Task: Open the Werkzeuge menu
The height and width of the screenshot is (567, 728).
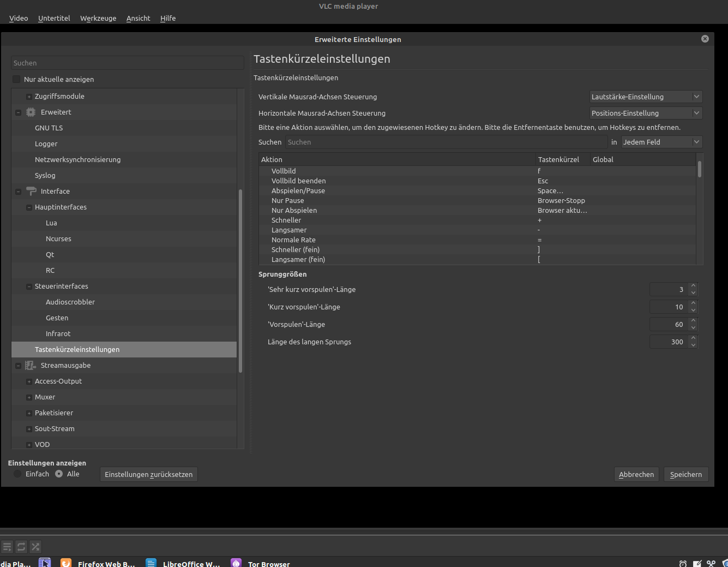Action: click(98, 18)
